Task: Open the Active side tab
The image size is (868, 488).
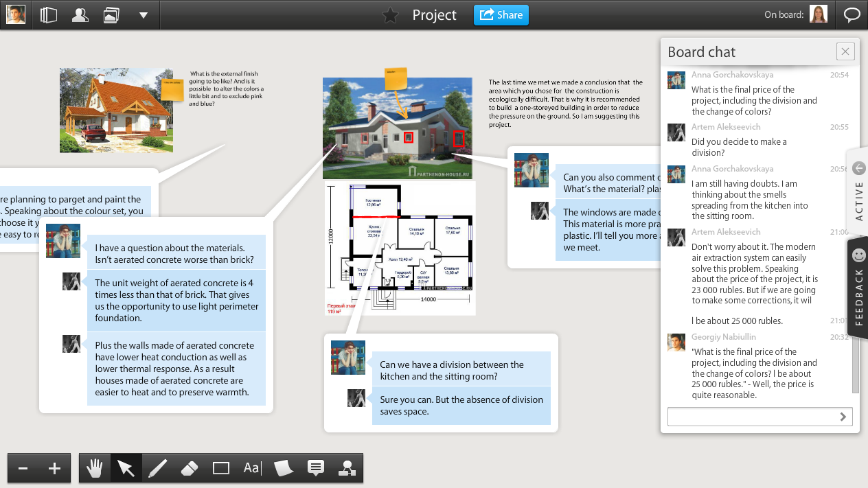Action: click(x=858, y=191)
